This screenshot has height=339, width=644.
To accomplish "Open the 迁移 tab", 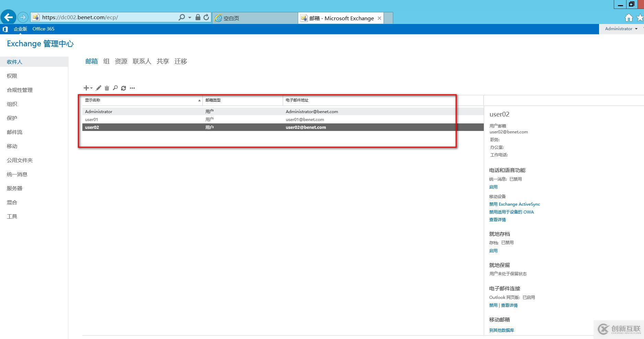I will (x=181, y=61).
